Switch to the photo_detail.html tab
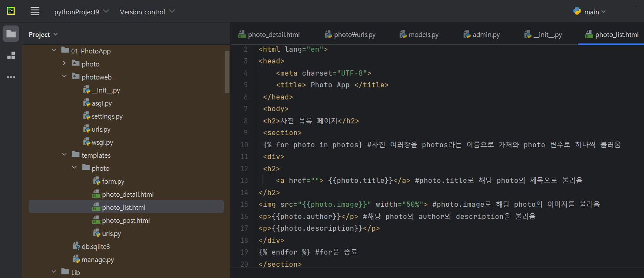Viewport: 644px width, 278px height. pyautogui.click(x=269, y=34)
